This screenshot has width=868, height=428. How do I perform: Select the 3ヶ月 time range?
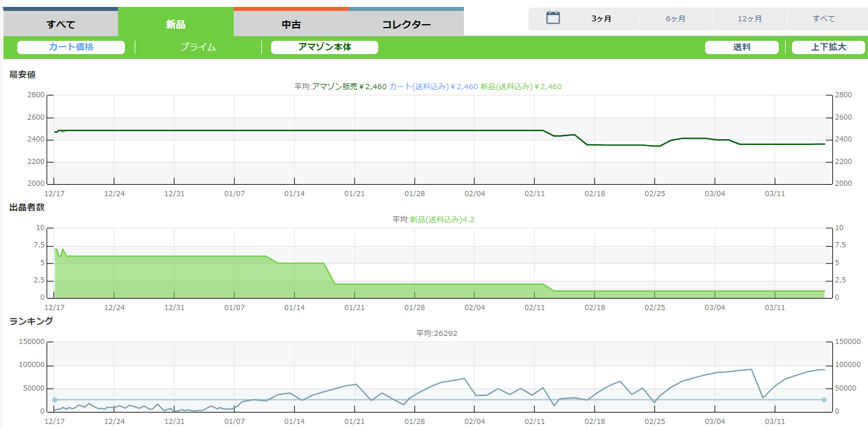pyautogui.click(x=601, y=19)
